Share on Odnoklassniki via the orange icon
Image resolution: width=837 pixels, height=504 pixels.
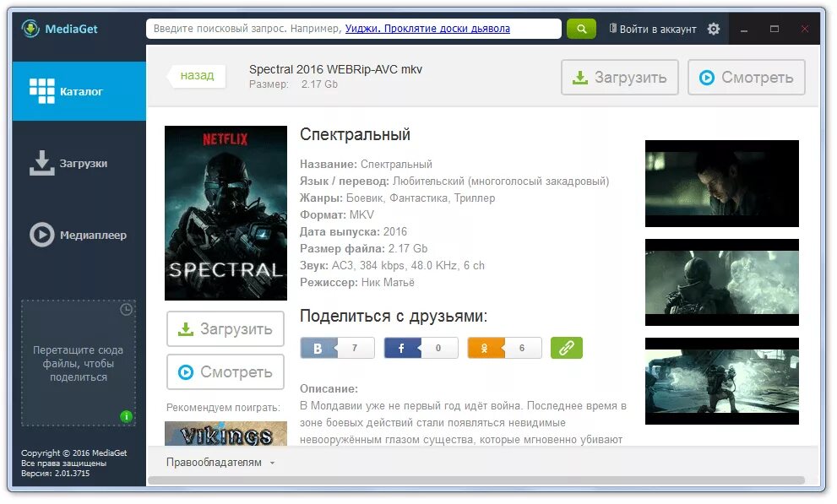pyautogui.click(x=485, y=349)
